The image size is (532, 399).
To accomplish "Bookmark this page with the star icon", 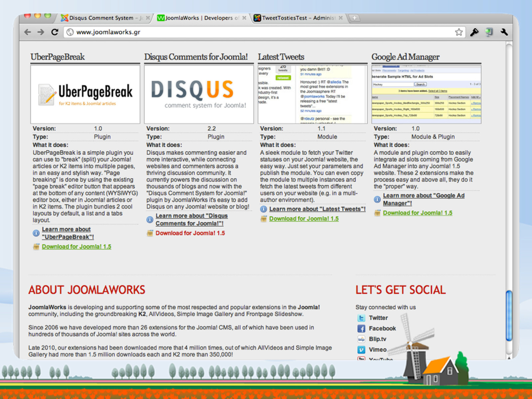I will point(459,32).
